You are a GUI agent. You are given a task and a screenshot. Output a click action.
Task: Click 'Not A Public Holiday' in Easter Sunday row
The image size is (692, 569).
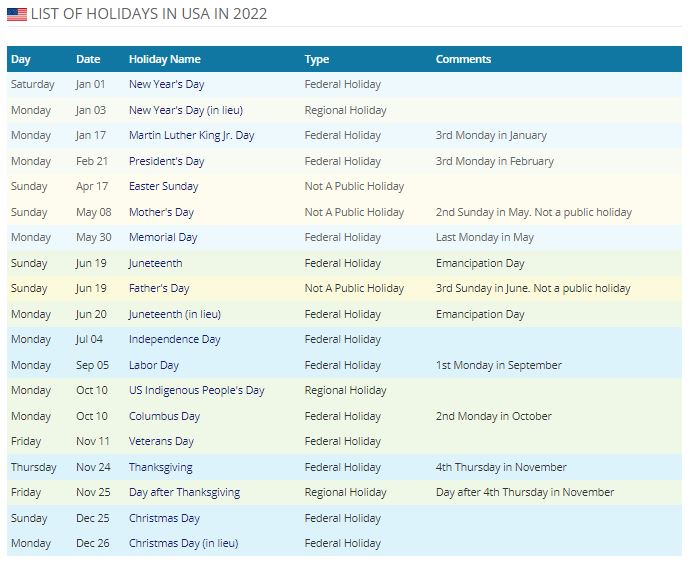[x=354, y=186]
